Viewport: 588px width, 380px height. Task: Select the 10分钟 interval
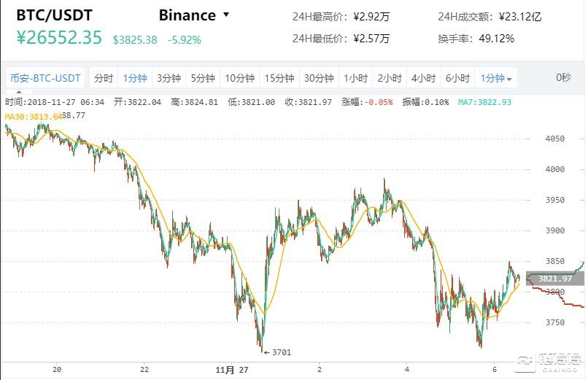click(239, 78)
